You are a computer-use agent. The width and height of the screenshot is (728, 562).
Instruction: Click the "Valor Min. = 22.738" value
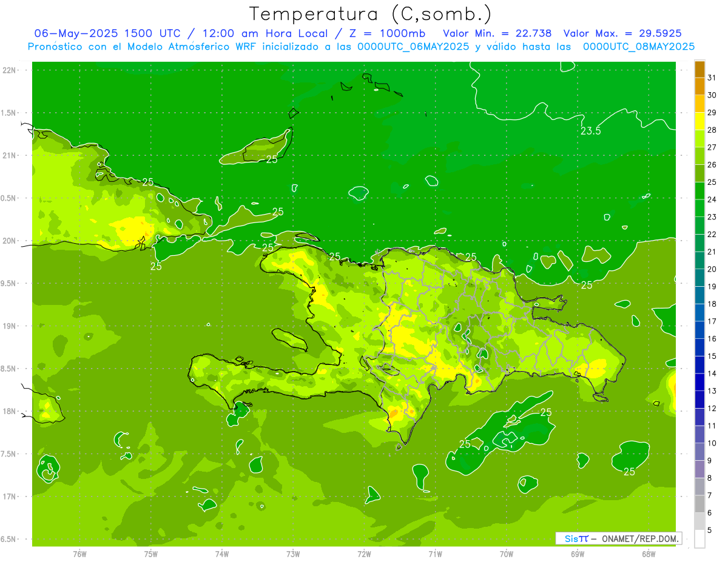(497, 33)
